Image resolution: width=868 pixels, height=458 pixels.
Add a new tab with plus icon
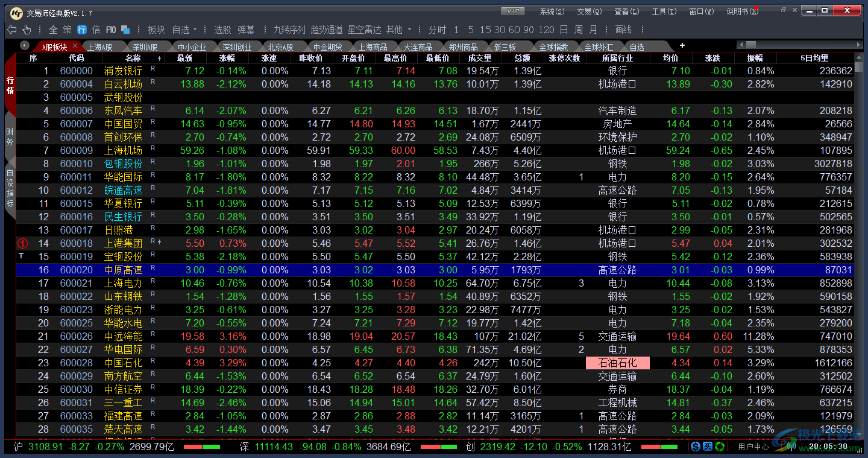(682, 45)
